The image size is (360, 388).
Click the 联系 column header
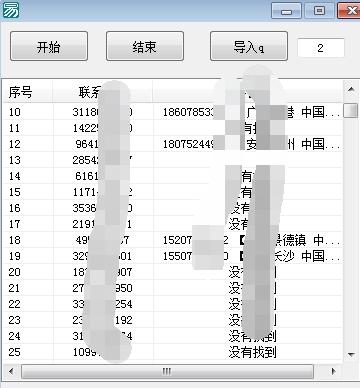pos(103,92)
